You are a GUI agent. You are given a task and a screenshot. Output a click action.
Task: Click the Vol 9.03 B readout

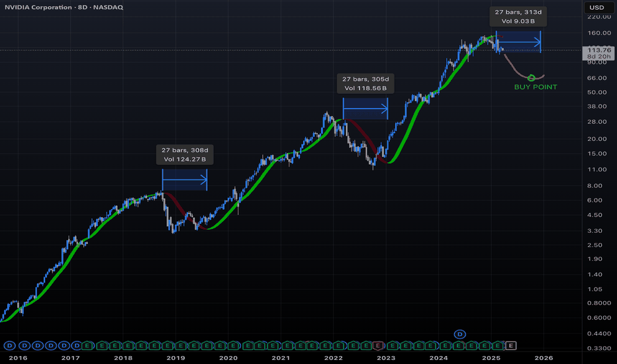[518, 21]
